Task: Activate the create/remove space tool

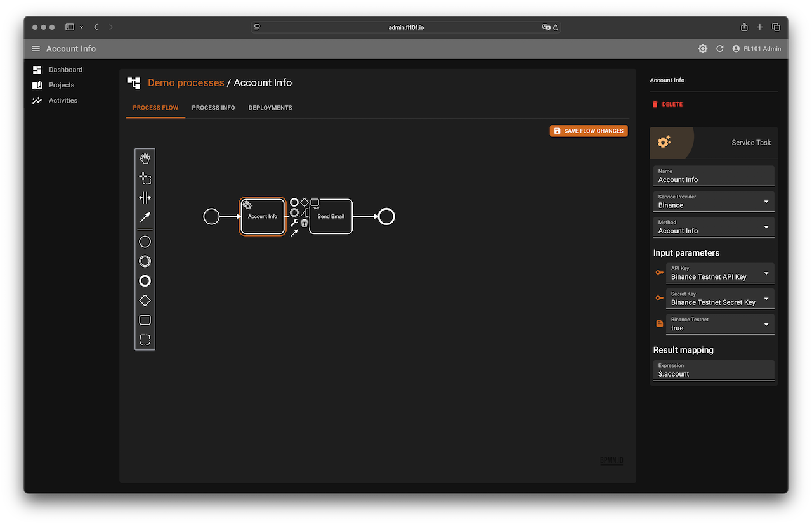Action: coord(145,198)
